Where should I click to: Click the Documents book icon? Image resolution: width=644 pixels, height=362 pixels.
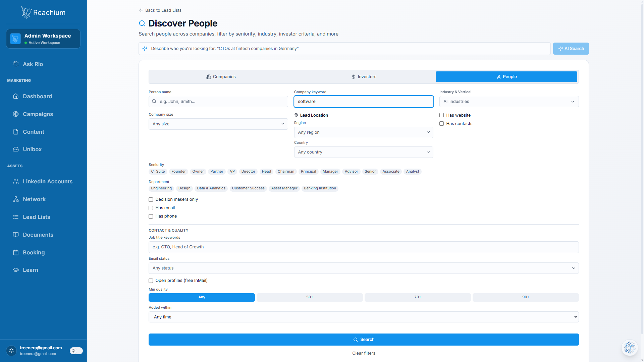tap(16, 235)
